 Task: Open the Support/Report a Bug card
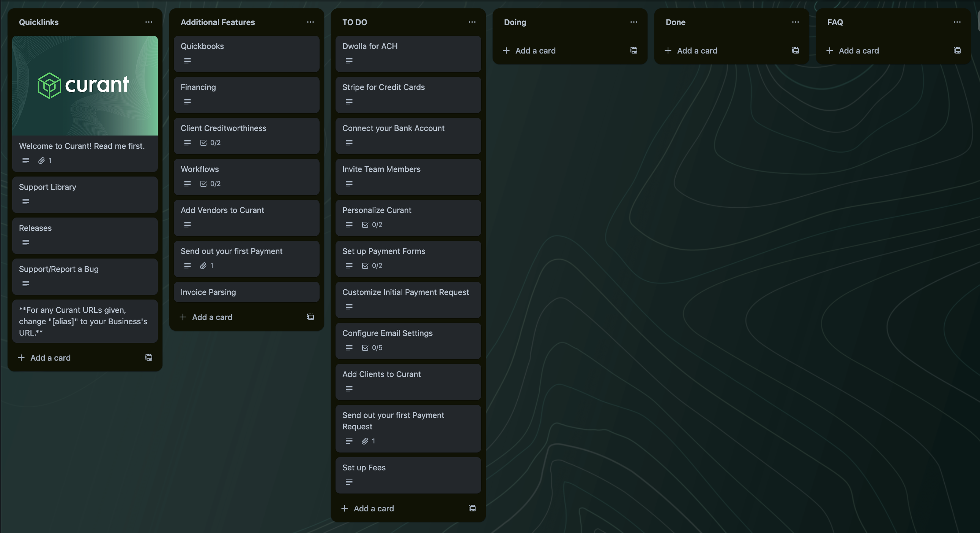click(x=85, y=277)
